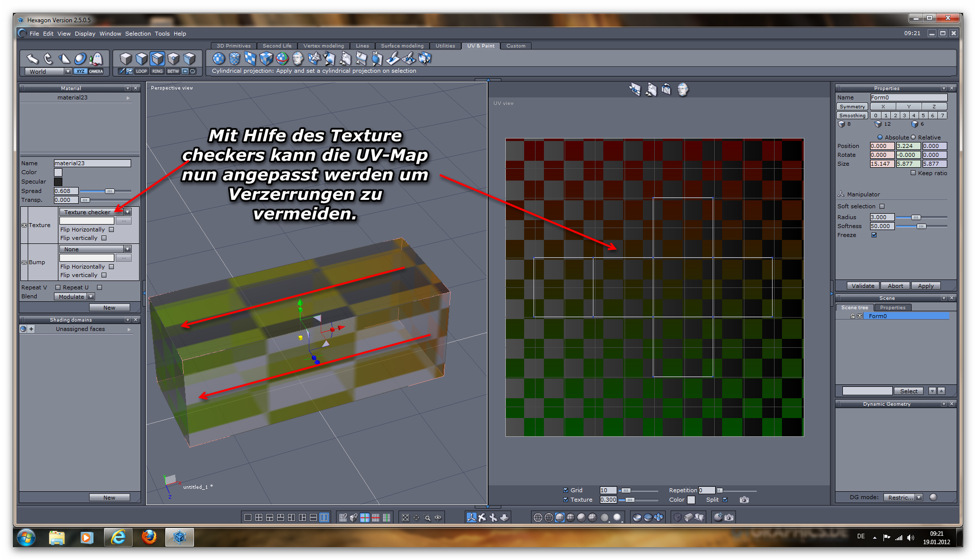Expand the World coordinate dropdown

(68, 71)
